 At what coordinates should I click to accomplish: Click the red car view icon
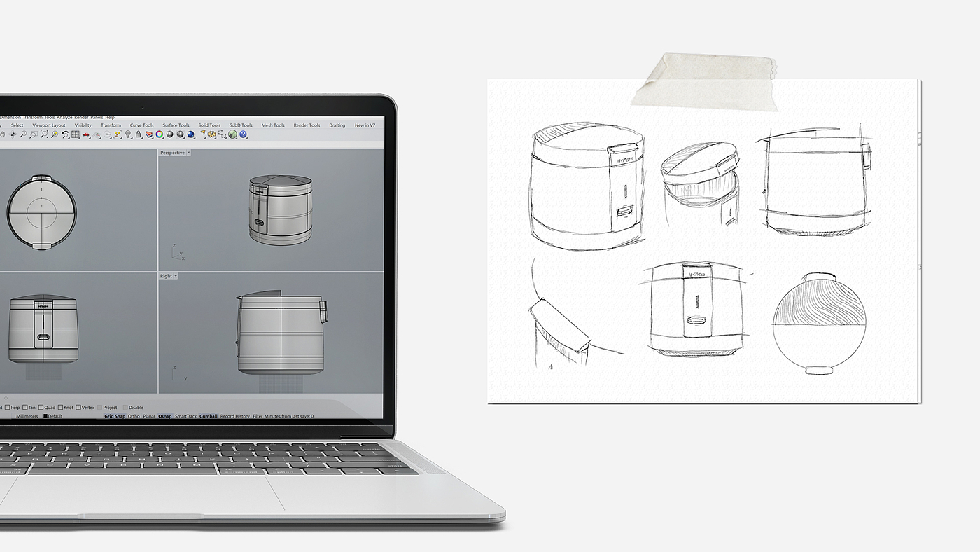(x=86, y=134)
